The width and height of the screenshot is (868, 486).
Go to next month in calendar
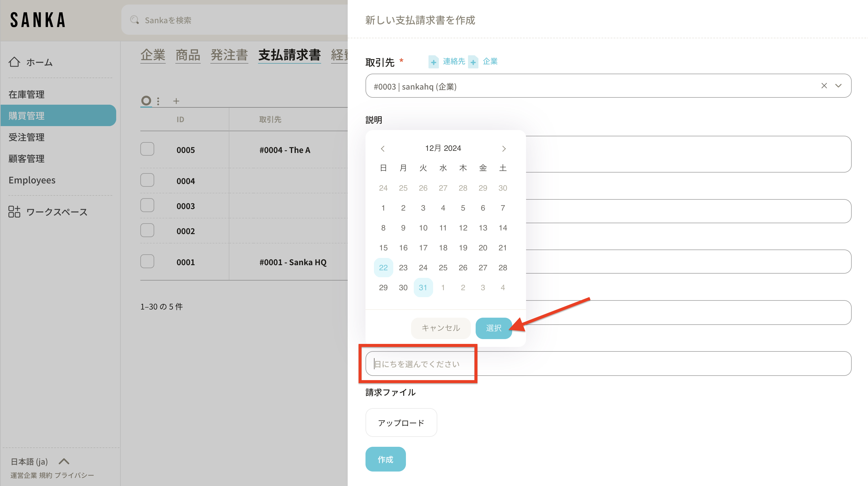(x=504, y=148)
